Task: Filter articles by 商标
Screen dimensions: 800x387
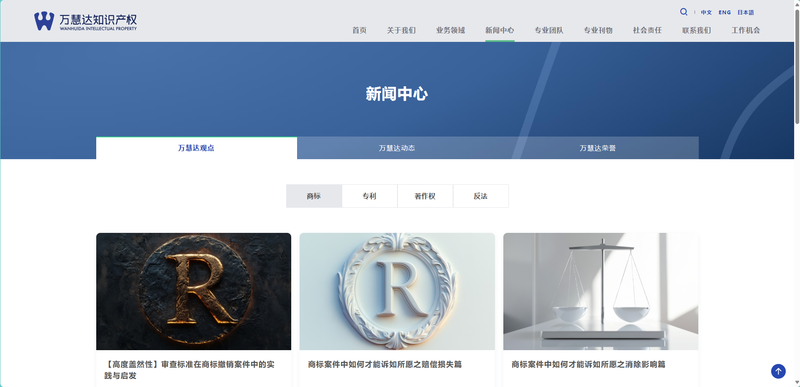Action: point(314,196)
